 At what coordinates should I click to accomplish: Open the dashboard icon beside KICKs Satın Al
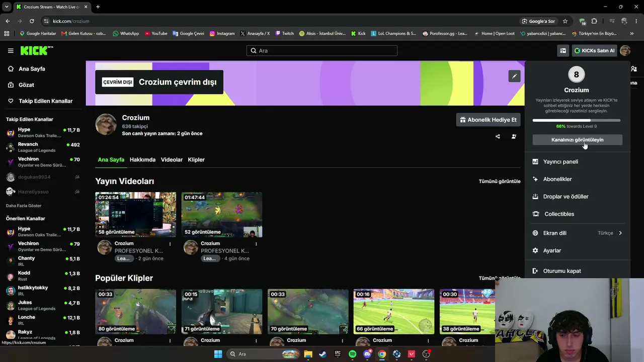[563, 51]
